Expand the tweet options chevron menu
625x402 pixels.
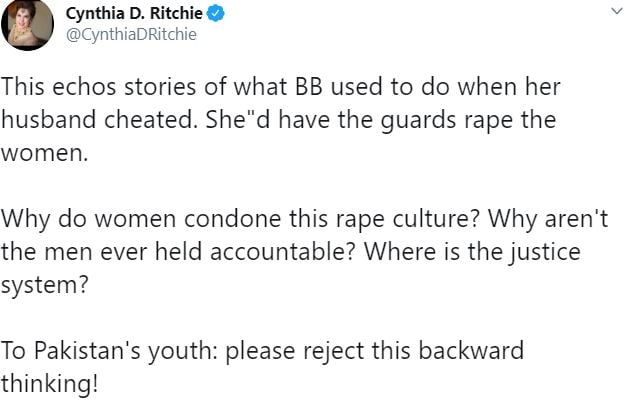617,11
